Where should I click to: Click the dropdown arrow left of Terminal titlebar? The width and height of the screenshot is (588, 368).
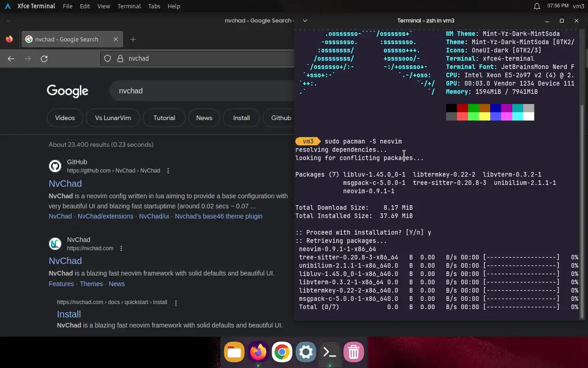[x=305, y=21]
